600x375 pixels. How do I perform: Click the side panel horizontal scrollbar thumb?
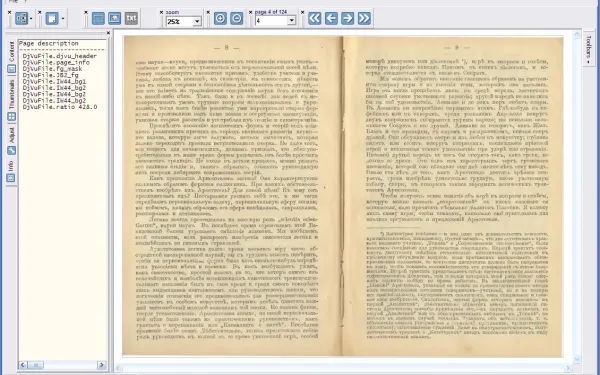click(x=36, y=365)
